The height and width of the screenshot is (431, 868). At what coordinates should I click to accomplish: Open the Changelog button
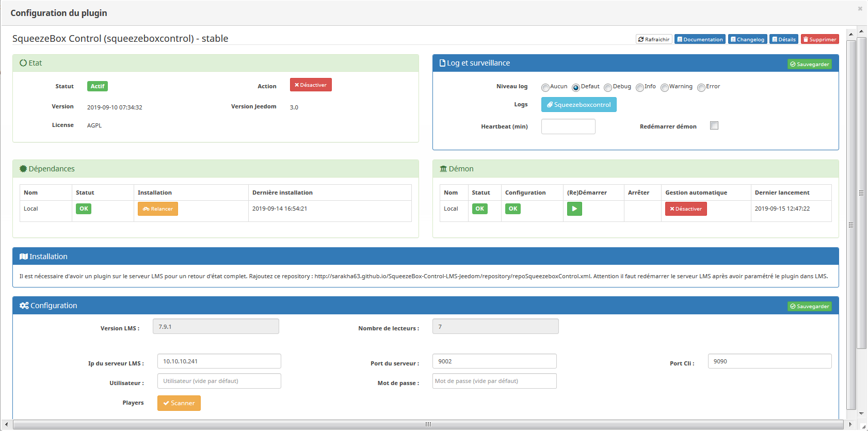(747, 39)
